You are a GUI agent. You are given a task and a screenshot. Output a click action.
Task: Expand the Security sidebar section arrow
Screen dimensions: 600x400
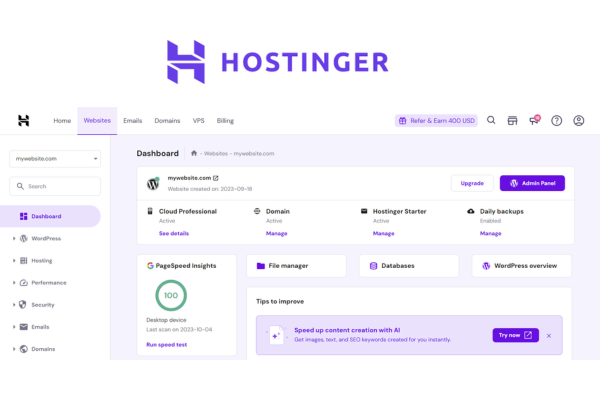(14, 305)
